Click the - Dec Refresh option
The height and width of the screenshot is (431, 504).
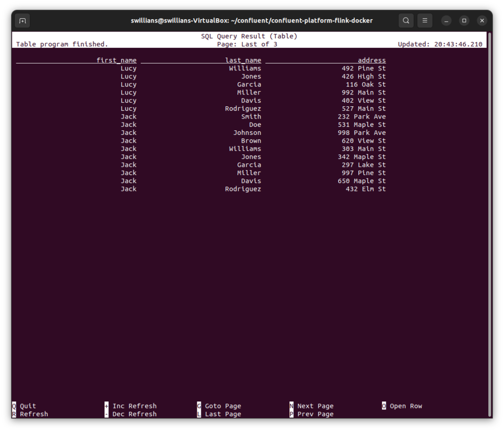[131, 414]
